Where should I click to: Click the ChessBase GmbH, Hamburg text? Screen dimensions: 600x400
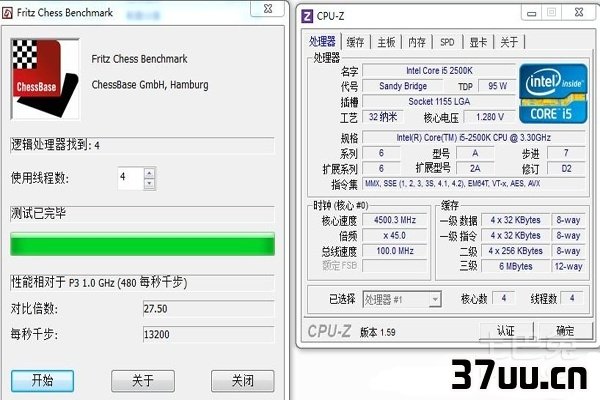click(150, 85)
